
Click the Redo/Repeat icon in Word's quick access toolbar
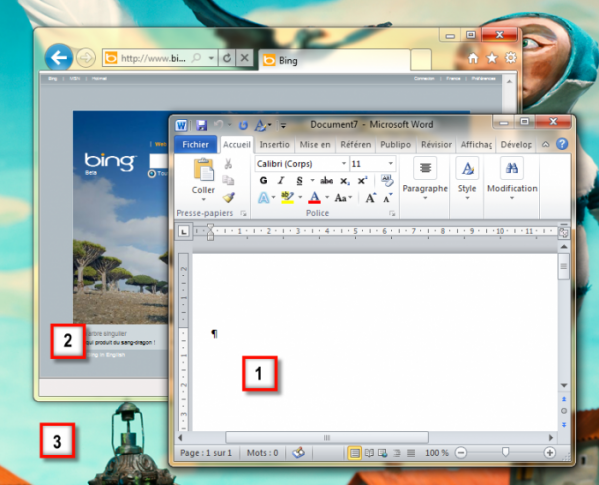[243, 125]
